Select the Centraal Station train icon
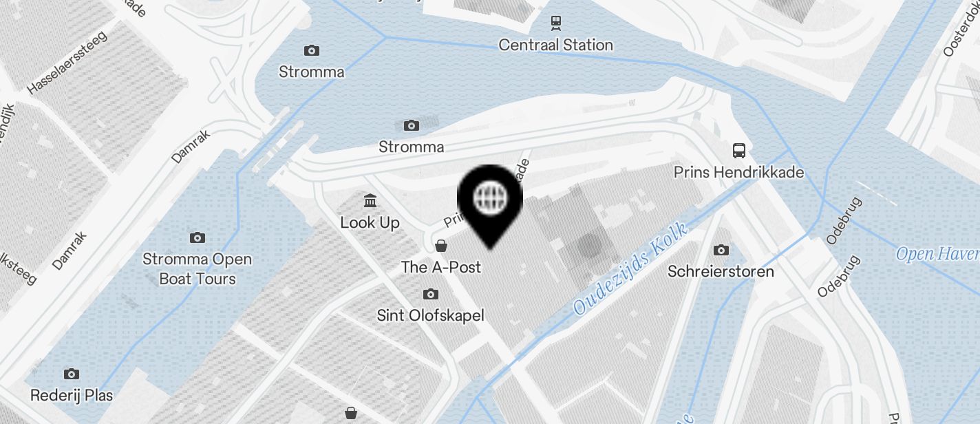Viewport: 980px width, 424px height. coord(555,23)
